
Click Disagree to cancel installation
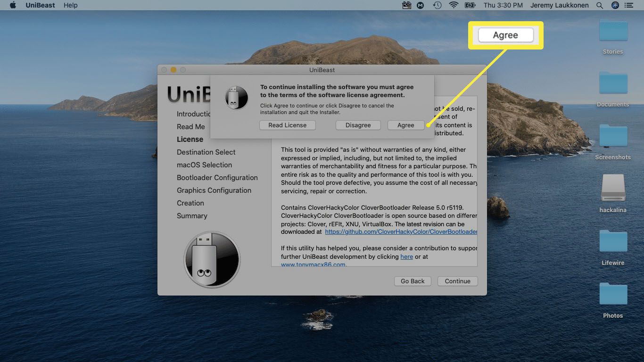[x=358, y=125]
